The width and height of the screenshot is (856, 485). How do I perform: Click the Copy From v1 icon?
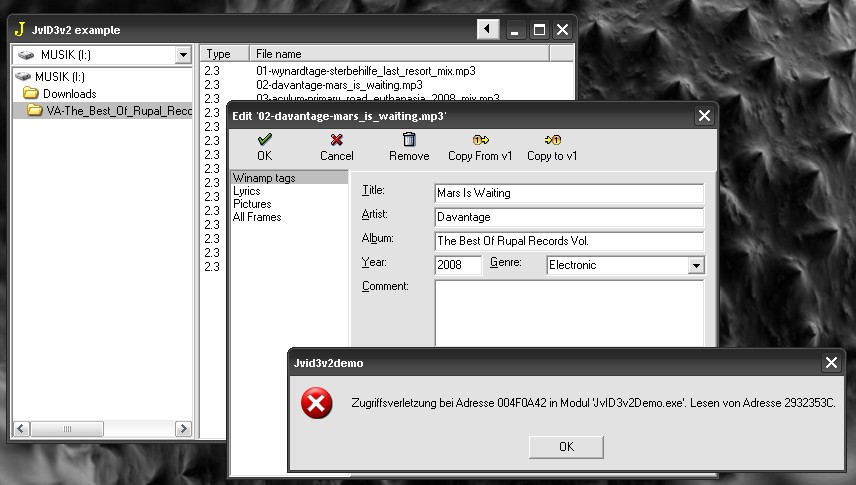pyautogui.click(x=480, y=141)
